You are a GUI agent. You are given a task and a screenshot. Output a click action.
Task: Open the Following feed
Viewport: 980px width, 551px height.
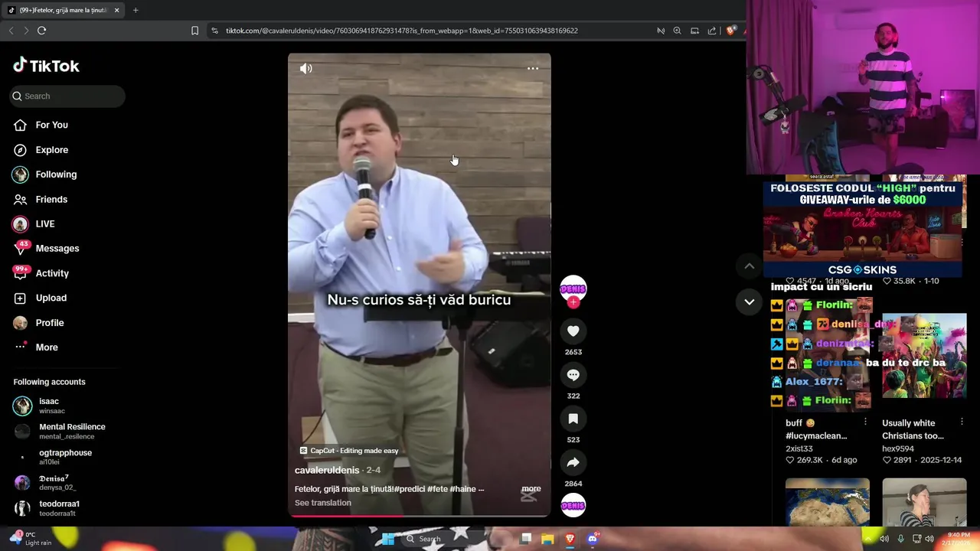pos(46,174)
